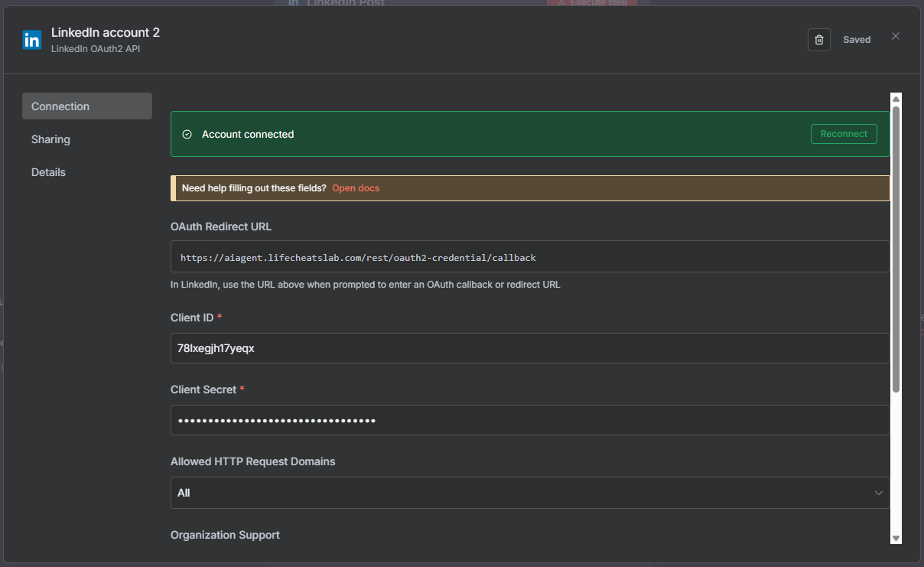Click the Organization Support label

[225, 535]
